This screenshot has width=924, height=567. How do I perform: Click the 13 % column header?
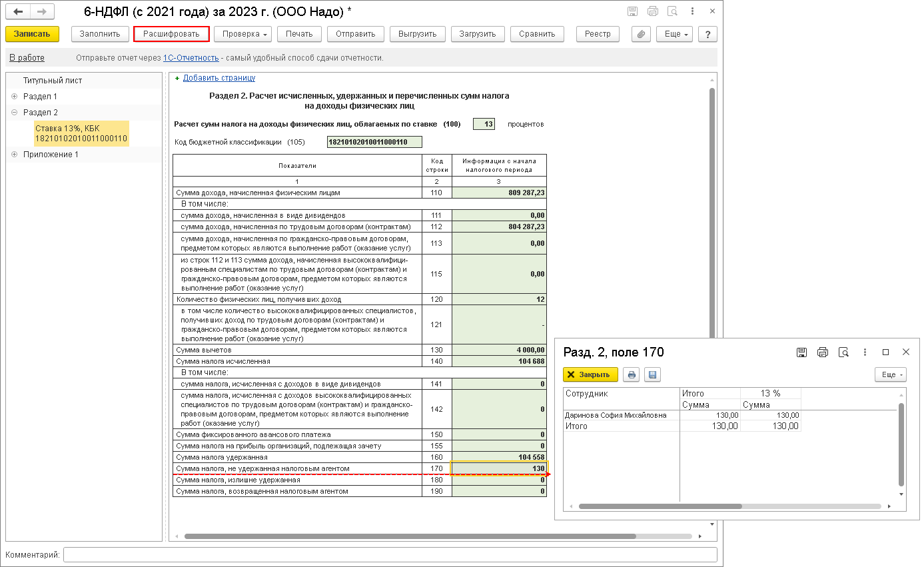coord(770,394)
